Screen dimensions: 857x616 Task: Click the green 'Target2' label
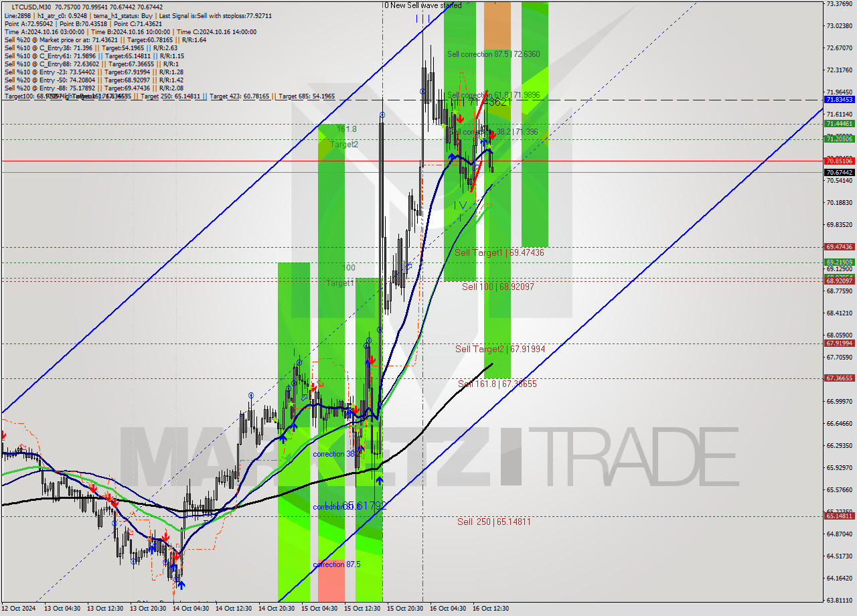pyautogui.click(x=344, y=144)
